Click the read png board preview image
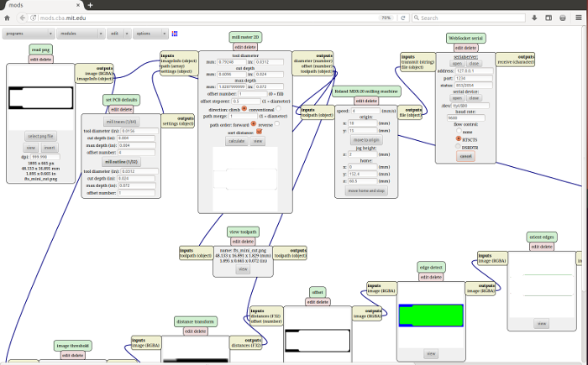The image size is (588, 365). pos(41,98)
